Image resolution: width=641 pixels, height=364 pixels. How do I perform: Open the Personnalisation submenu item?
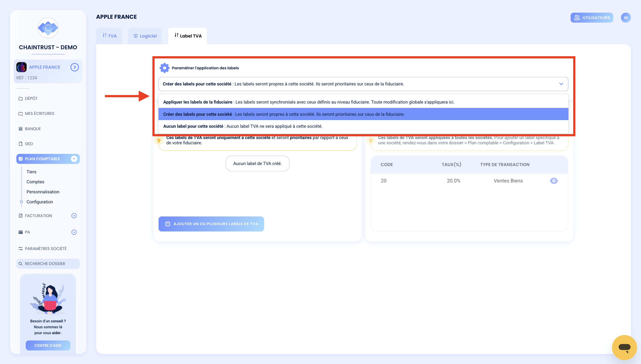tap(43, 192)
